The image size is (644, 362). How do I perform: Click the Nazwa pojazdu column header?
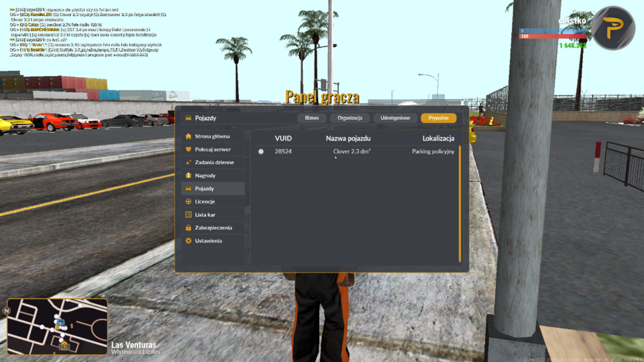(348, 138)
